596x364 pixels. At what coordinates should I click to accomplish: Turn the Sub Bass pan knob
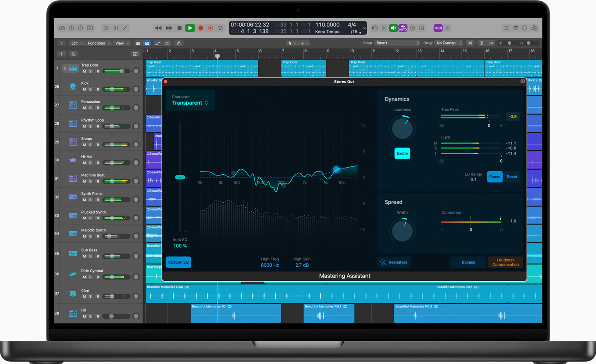click(x=136, y=256)
